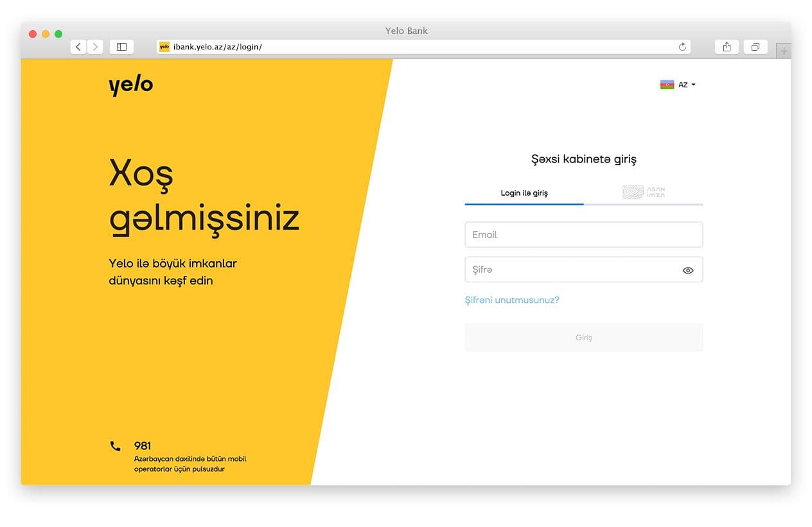Click into the Şifrə password field
Screen dimensions: 812x527
572,270
